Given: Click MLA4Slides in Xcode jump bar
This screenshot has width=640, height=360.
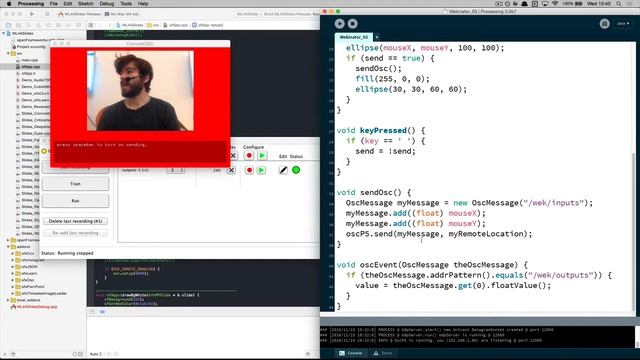Looking at the screenshot, I should (x=130, y=25).
